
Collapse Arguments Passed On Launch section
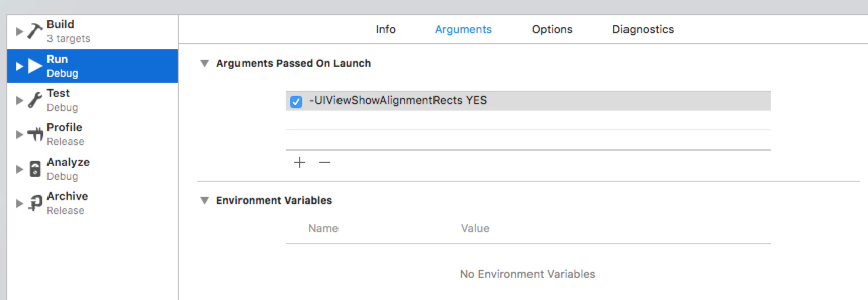click(x=205, y=63)
